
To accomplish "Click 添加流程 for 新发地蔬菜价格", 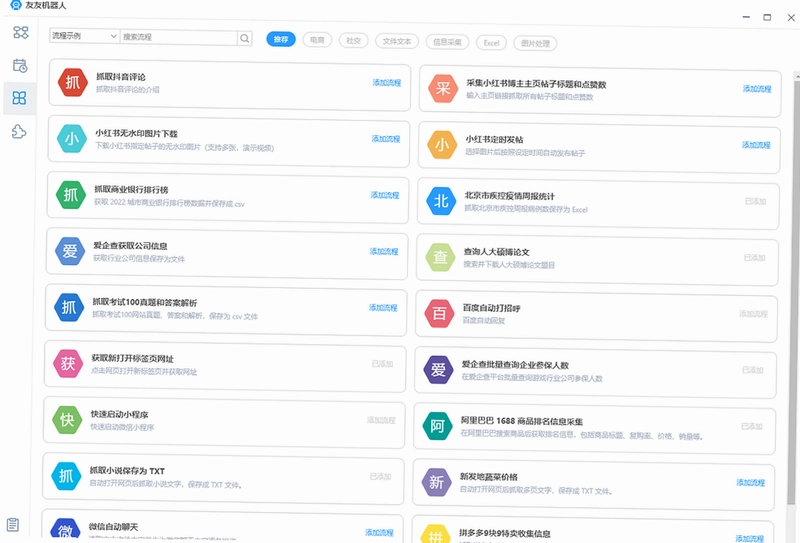I will click(x=750, y=482).
